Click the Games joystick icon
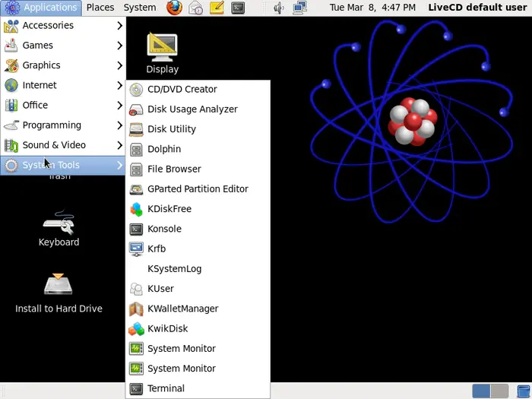 (11, 46)
